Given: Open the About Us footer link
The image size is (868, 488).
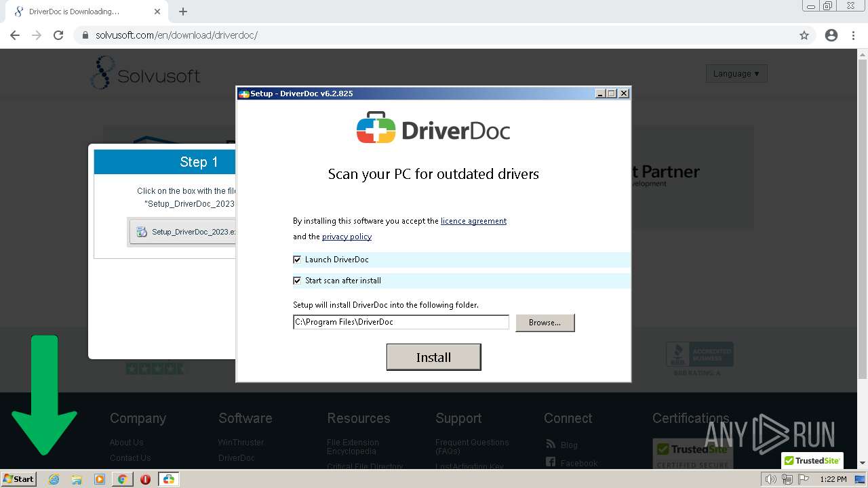Looking at the screenshot, I should coord(127,443).
